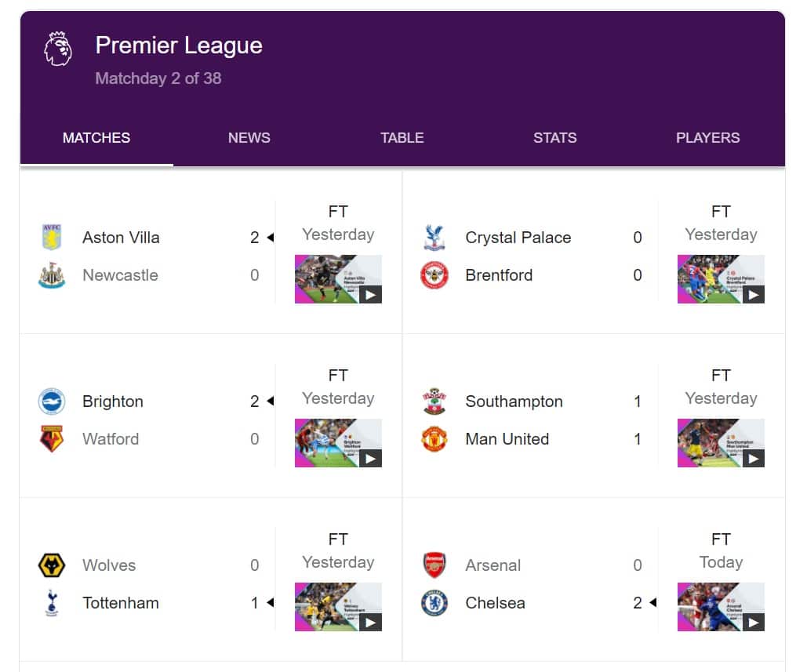This screenshot has width=807, height=672.
Task: Click the Newcastle club badge
Action: (x=52, y=275)
